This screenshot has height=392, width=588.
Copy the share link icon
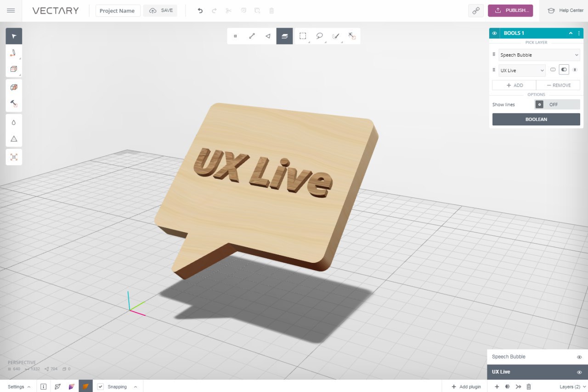[x=476, y=11]
